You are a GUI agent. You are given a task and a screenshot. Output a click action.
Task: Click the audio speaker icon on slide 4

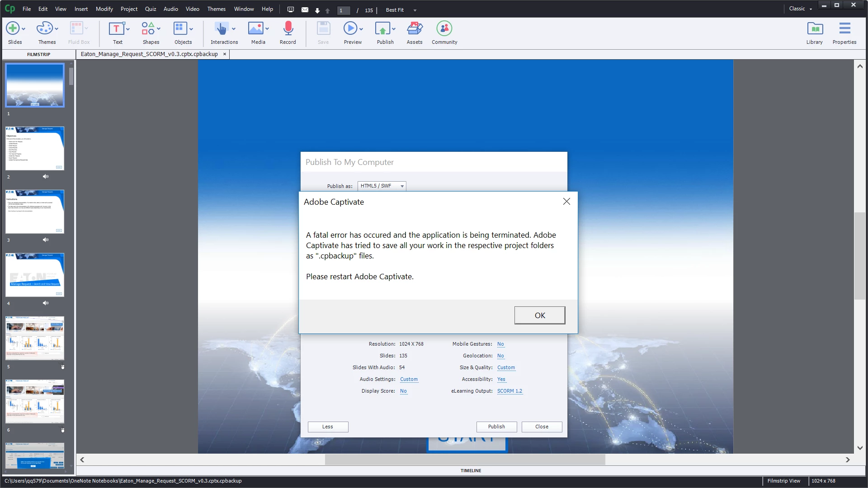[x=46, y=303]
